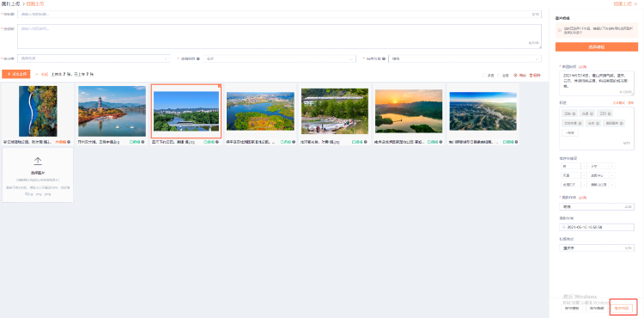Click the orange 点击上传 upload button
The image size is (644, 318).
click(16, 74)
